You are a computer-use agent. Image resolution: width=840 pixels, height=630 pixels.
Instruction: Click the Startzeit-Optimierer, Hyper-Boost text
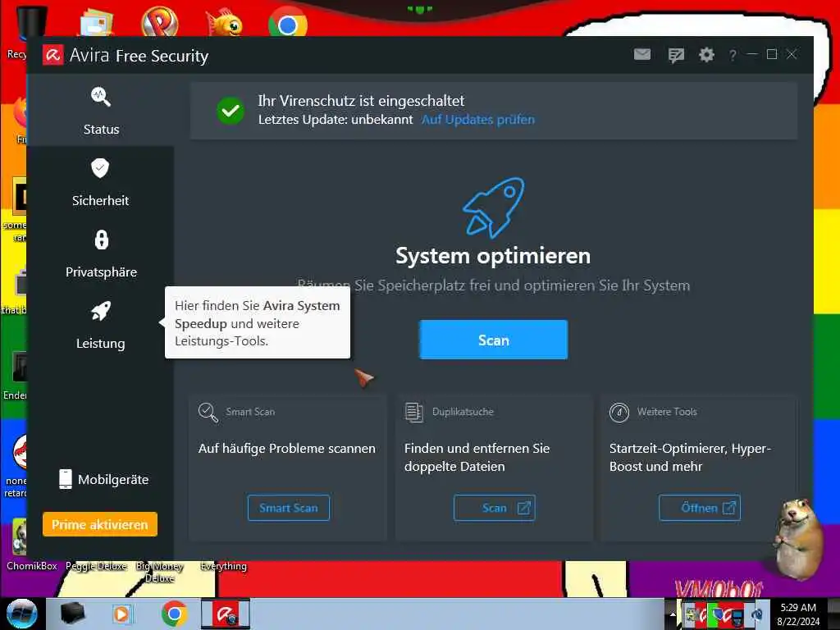(691, 458)
